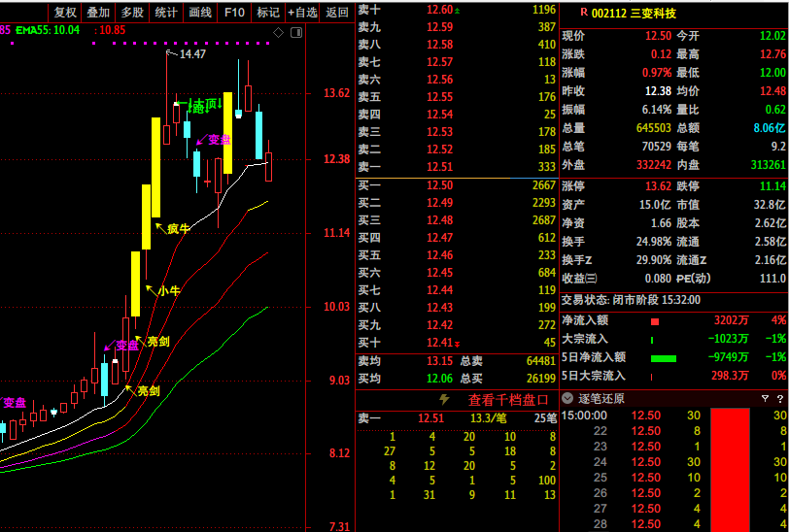
Task: Add stock via +自选 button
Action: pyautogui.click(x=303, y=13)
